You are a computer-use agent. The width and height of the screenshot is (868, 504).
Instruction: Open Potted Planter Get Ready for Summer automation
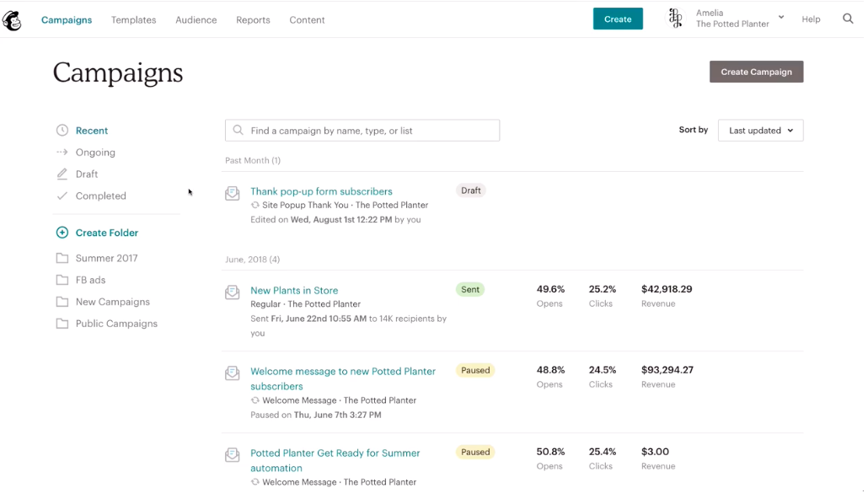tap(335, 460)
